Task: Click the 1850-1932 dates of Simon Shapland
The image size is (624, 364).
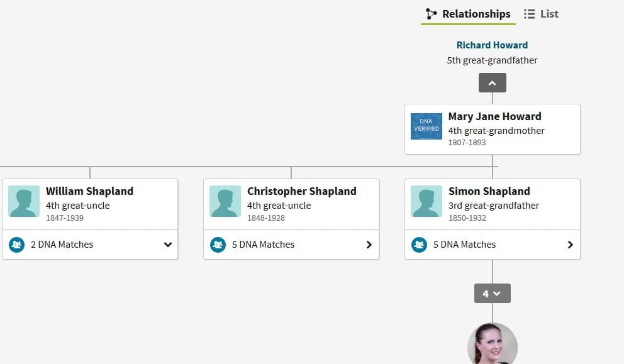Action: [467, 218]
